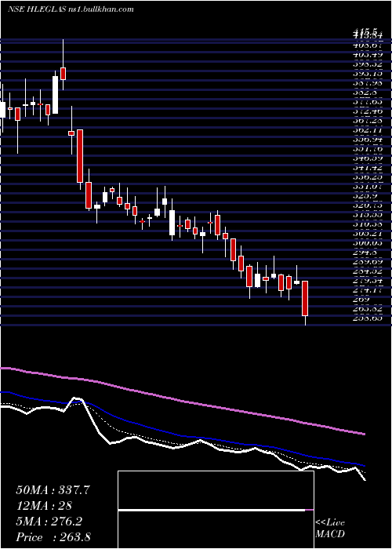Screen dimensions: 392x549
Task: Select the 12MA : 28 readout
Action: (x=44, y=506)
